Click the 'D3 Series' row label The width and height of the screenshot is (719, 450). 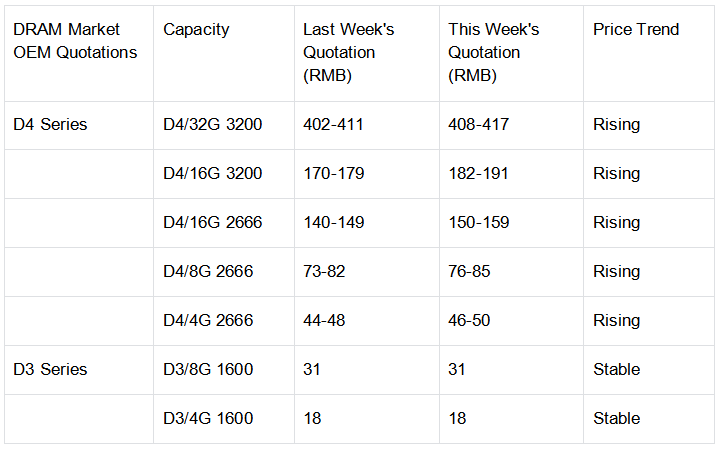tap(50, 369)
